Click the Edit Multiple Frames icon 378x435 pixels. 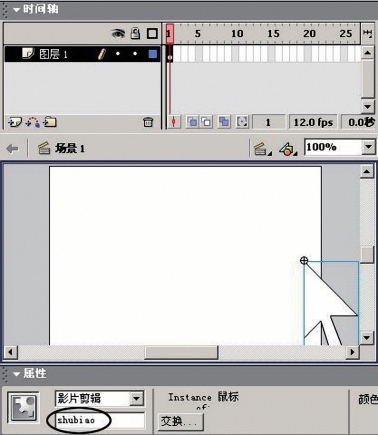click(224, 122)
